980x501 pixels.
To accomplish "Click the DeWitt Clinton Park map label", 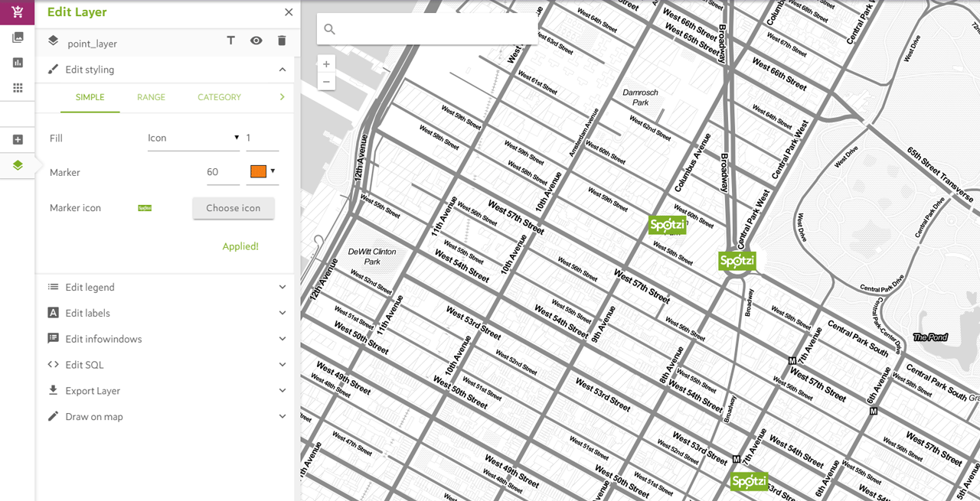I will click(x=372, y=256).
